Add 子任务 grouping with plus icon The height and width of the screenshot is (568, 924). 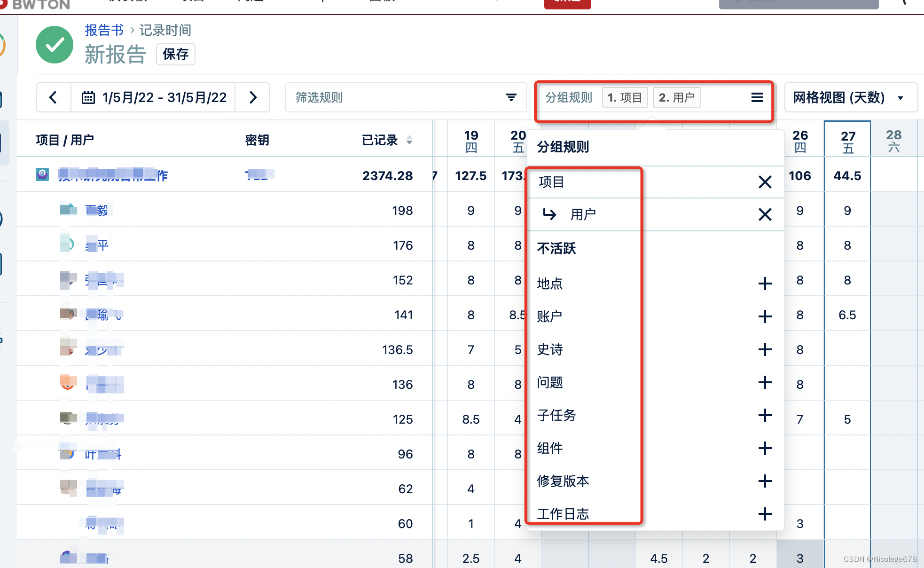[765, 415]
